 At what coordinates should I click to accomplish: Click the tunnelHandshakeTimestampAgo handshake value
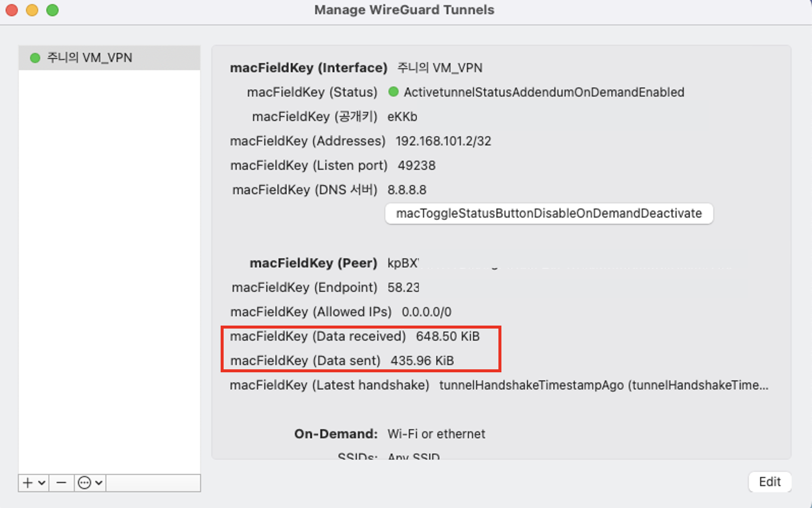coord(604,385)
